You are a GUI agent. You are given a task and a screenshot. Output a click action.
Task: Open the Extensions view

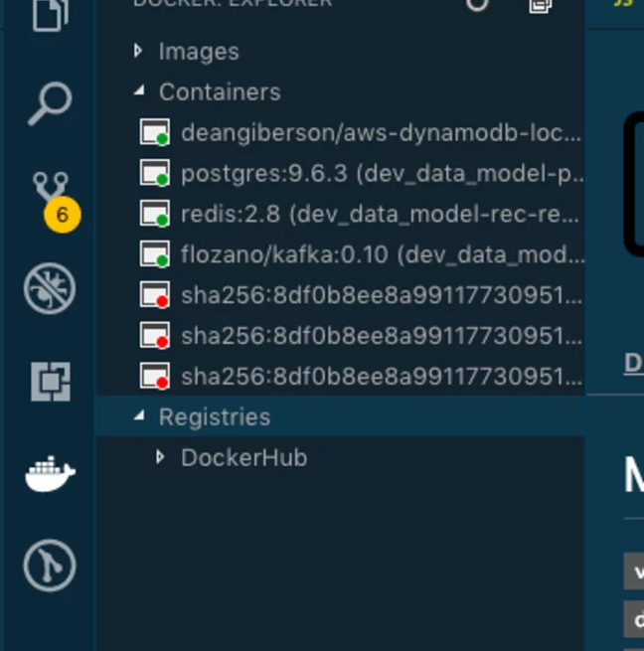(x=51, y=382)
